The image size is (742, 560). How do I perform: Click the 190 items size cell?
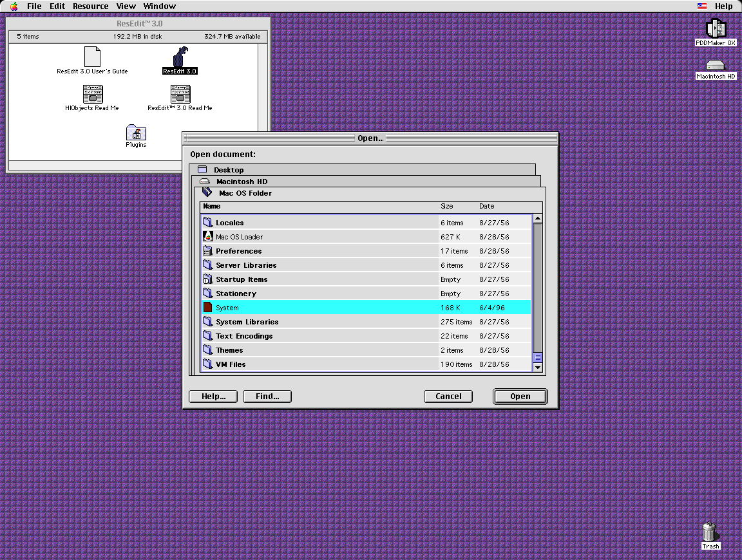456,364
